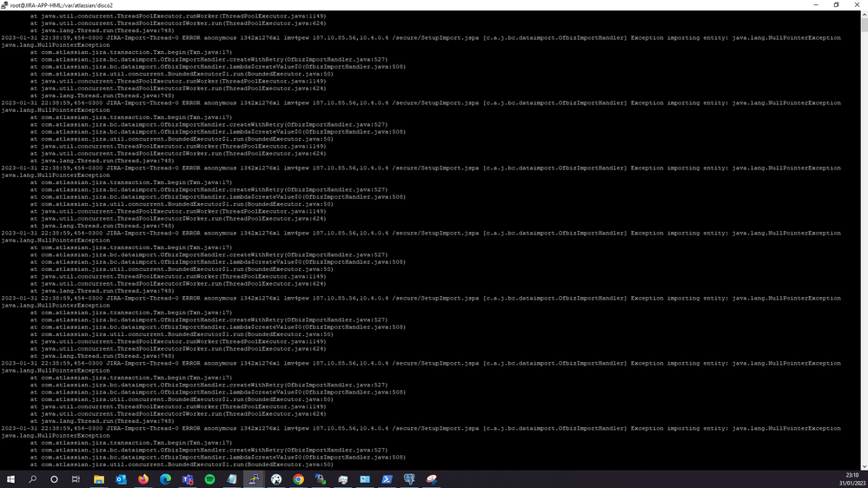868x488 pixels.
Task: Close the PuTTY terminal window
Action: click(x=857, y=5)
